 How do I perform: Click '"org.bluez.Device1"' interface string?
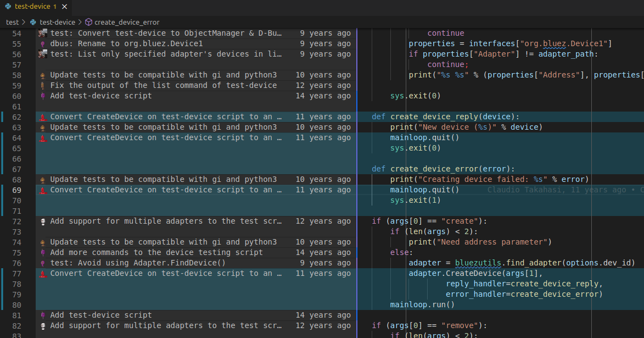coord(564,43)
